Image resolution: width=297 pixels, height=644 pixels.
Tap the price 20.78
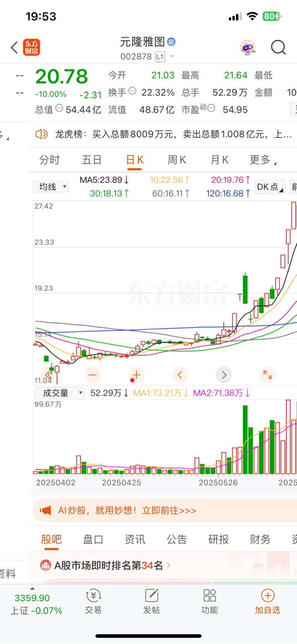tap(62, 77)
